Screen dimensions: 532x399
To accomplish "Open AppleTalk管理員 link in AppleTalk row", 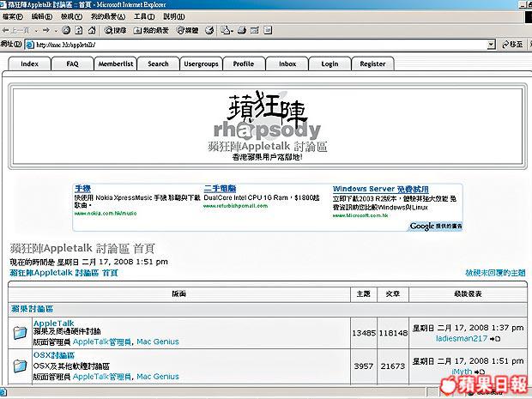I will tap(102, 342).
